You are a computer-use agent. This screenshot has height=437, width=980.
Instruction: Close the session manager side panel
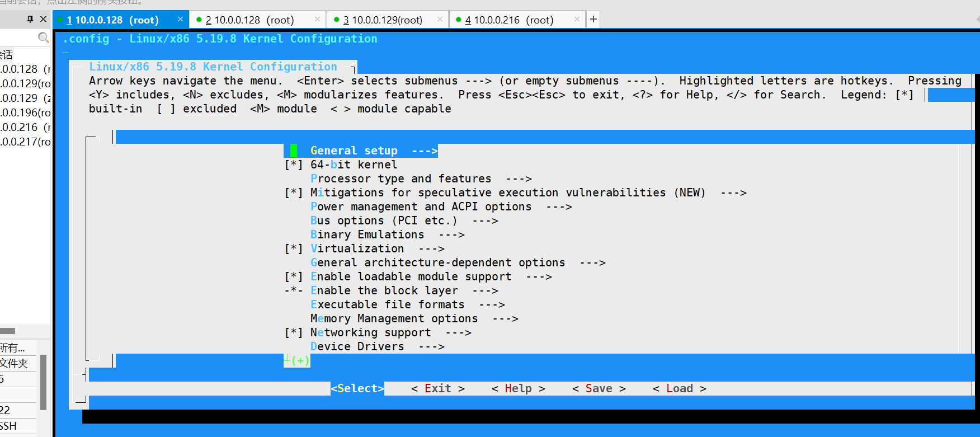coord(43,19)
